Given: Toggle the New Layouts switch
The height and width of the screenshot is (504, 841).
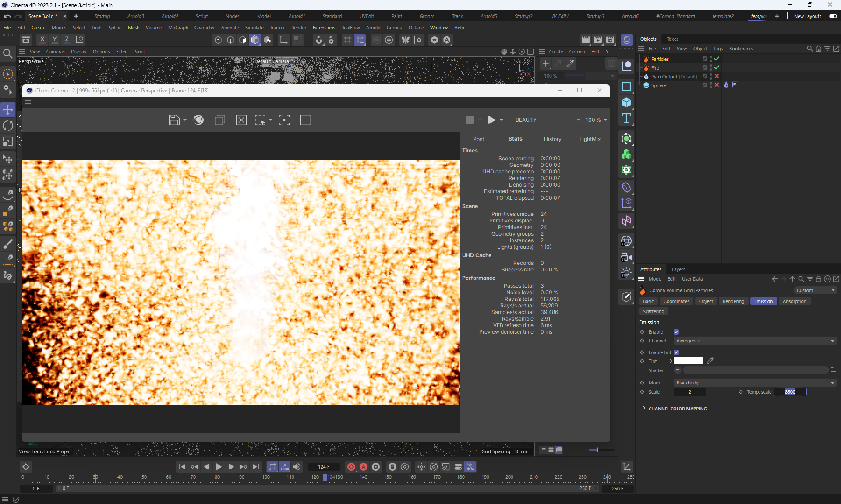Looking at the screenshot, I should tap(833, 16).
